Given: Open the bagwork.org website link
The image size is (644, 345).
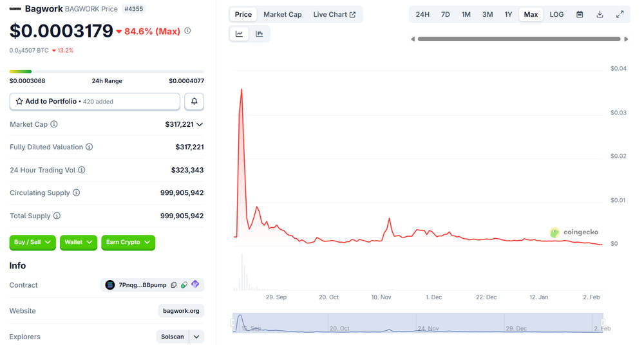Looking at the screenshot, I should tap(181, 311).
